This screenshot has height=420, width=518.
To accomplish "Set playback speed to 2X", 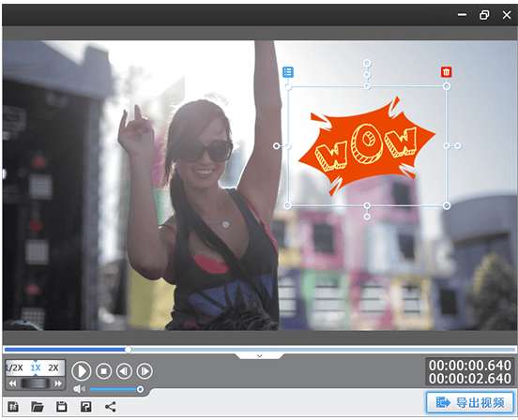I will 53,367.
